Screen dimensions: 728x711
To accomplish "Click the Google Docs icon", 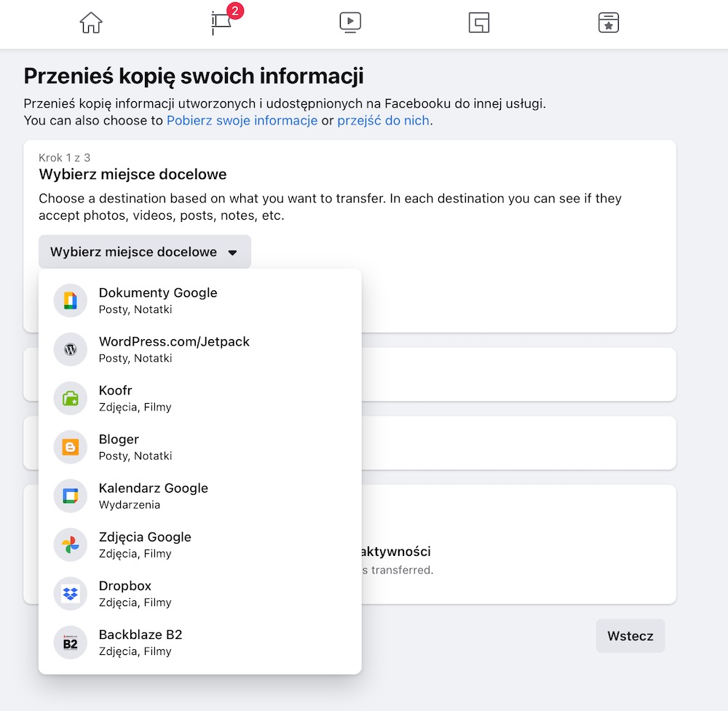I will coord(70,301).
